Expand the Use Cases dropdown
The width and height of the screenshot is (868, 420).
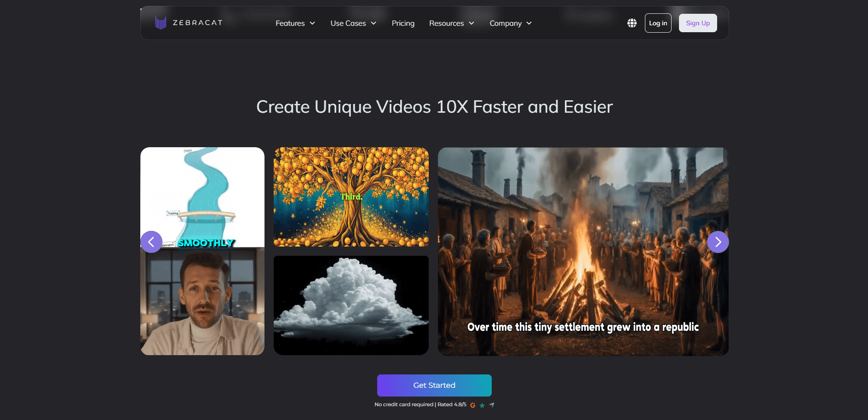(353, 23)
